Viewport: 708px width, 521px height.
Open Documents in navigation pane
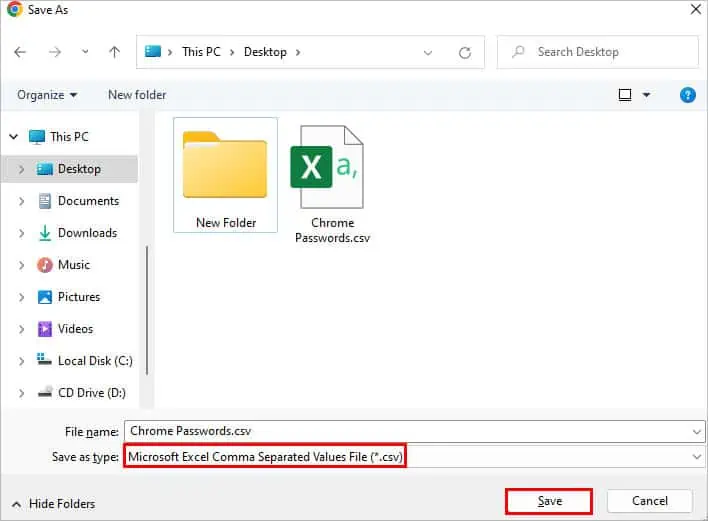click(79, 201)
